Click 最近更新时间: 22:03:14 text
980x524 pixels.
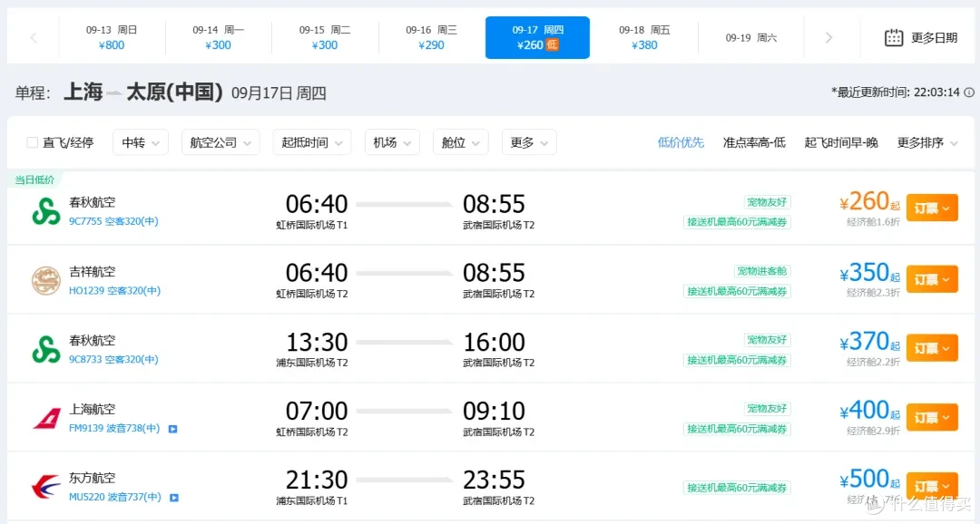[x=895, y=92]
